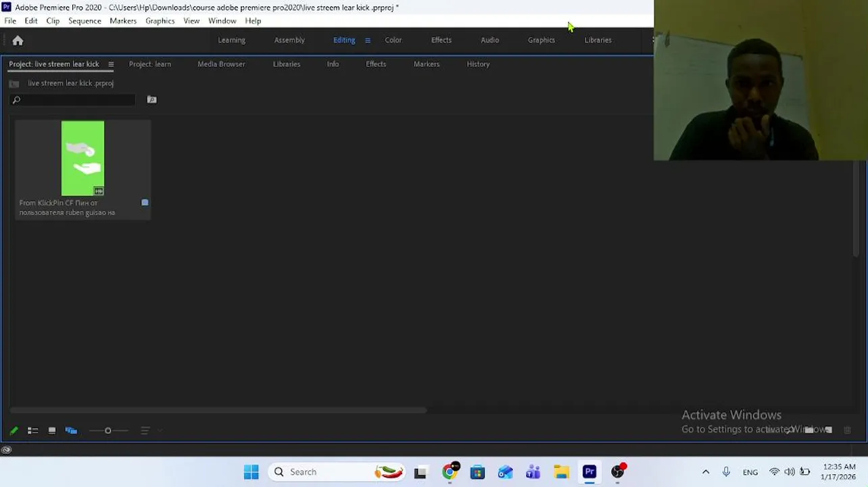Click the Premiere Pro taskbar icon

[589, 472]
